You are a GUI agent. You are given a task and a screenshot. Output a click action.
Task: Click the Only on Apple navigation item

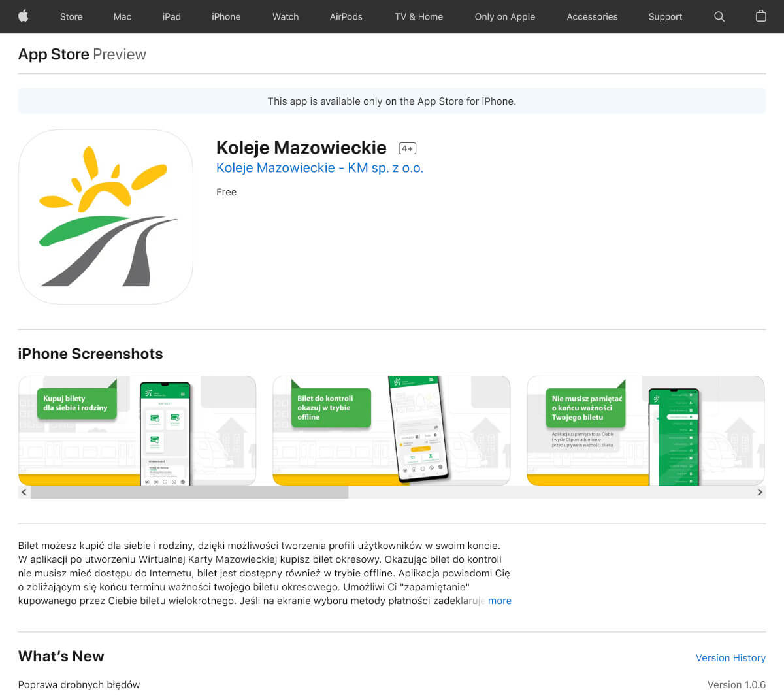[x=504, y=16]
